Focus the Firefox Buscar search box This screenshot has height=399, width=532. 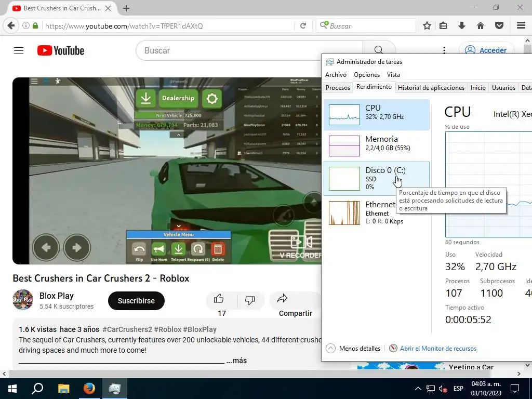pyautogui.click(x=366, y=26)
